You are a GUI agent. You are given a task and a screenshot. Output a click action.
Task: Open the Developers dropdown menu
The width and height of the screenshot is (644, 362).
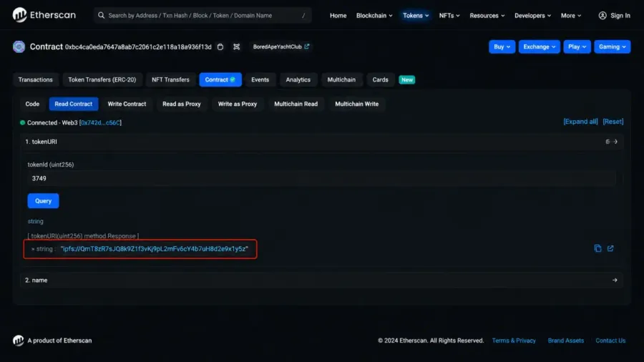[x=532, y=16]
